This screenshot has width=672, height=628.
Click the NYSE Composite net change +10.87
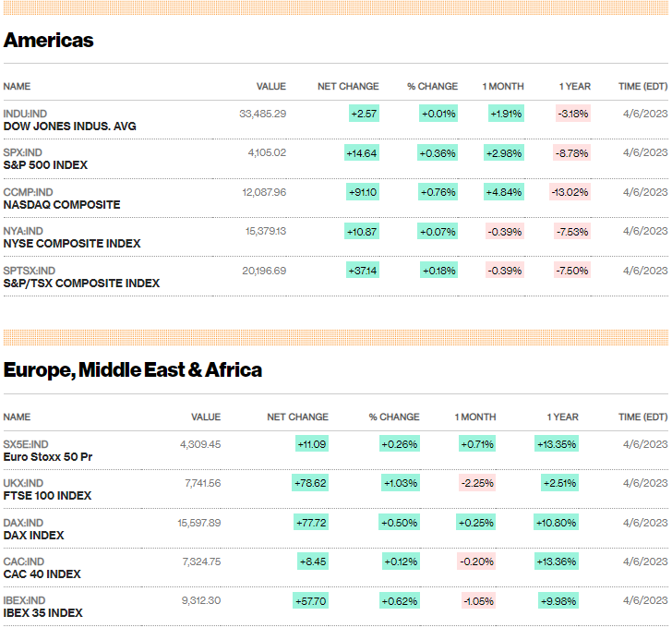pyautogui.click(x=362, y=232)
